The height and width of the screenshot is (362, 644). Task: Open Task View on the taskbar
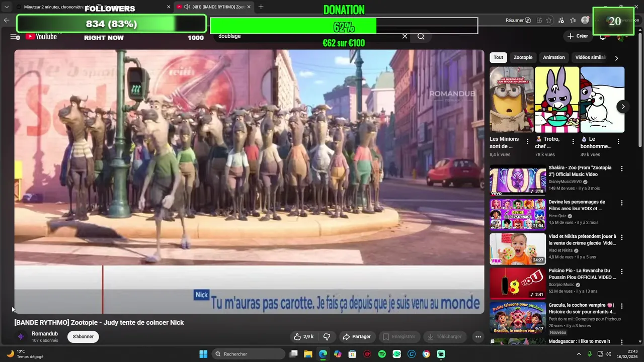(x=294, y=354)
